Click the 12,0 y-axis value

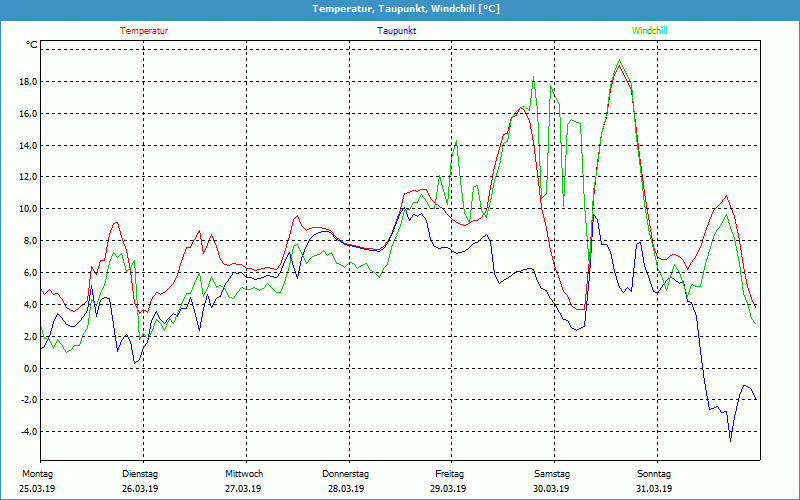pyautogui.click(x=29, y=177)
